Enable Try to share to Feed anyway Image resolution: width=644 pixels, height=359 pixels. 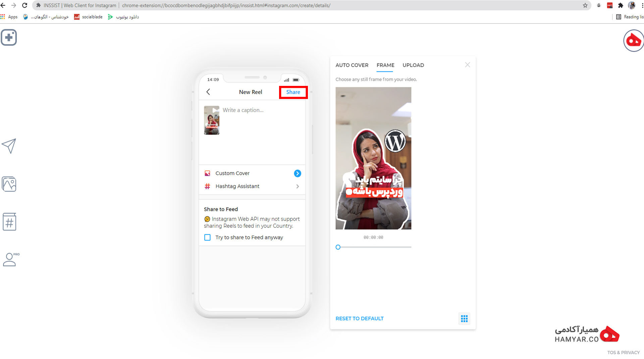point(207,237)
